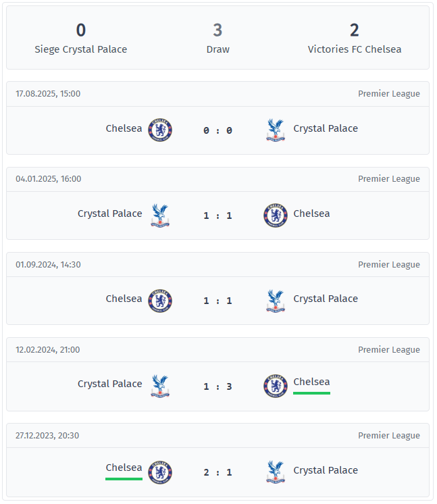Click Premier League label of 17.08.2025 match

coord(388,94)
